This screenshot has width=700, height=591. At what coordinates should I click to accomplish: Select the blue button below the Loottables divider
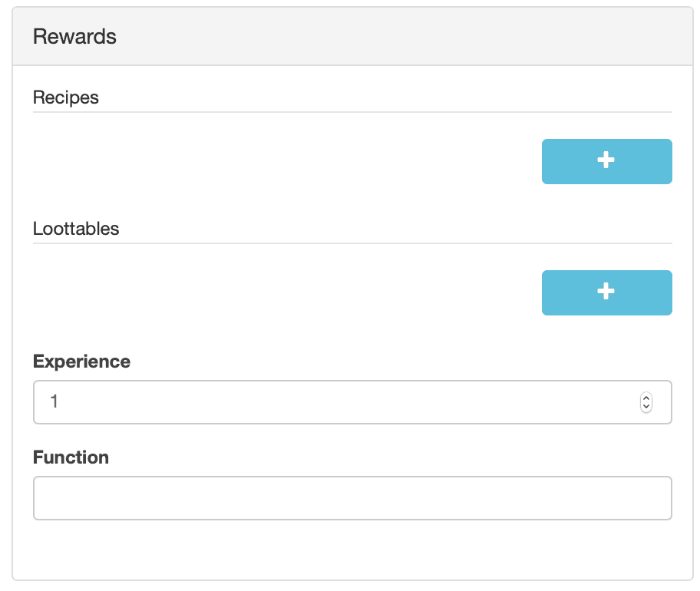pyautogui.click(x=606, y=292)
